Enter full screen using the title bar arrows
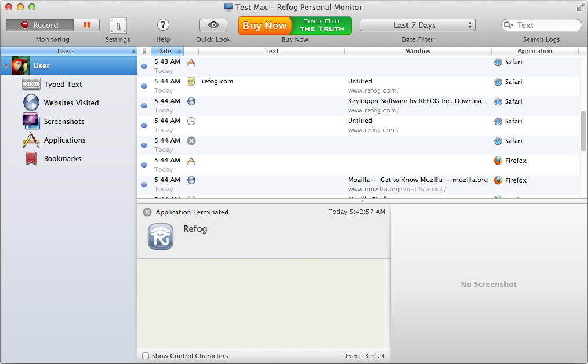The height and width of the screenshot is (364, 588). coord(580,7)
